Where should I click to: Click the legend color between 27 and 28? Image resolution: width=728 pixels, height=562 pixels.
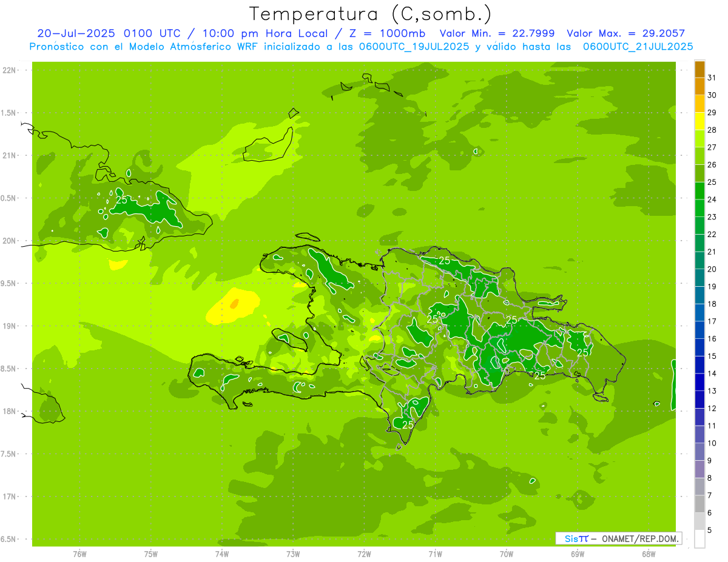tap(699, 139)
